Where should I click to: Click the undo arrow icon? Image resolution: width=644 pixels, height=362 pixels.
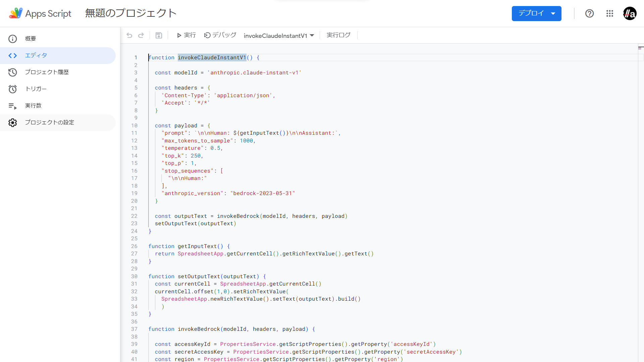(x=129, y=35)
